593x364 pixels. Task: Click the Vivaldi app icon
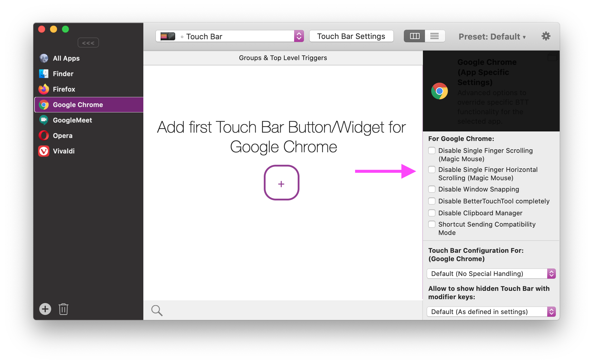coord(44,151)
